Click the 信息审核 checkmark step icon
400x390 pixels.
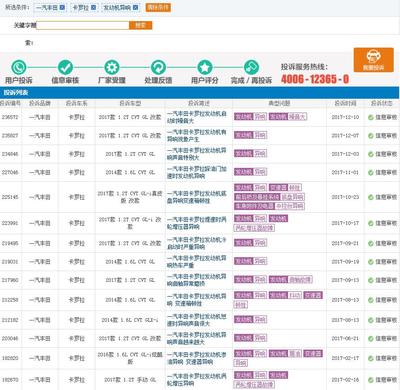(65, 67)
